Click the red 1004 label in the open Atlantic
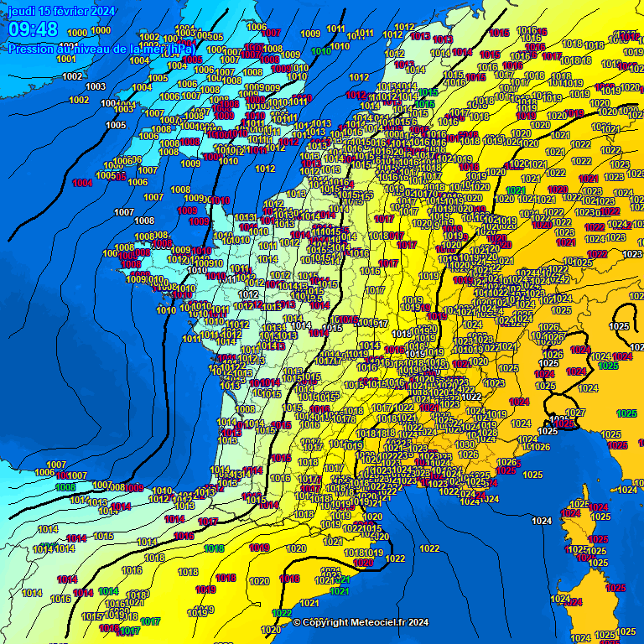The width and height of the screenshot is (644, 644). (x=83, y=183)
